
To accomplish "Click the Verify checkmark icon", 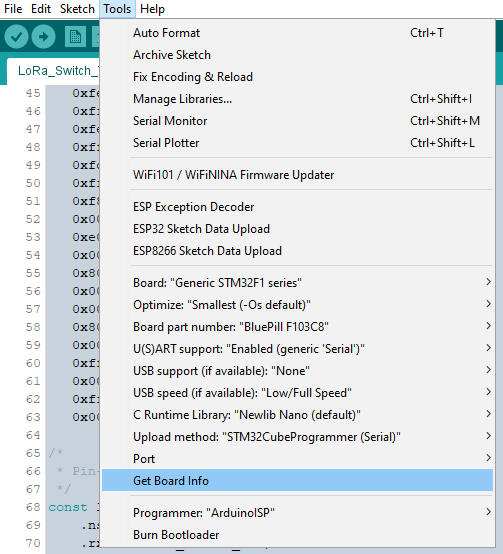I will pyautogui.click(x=16, y=36).
